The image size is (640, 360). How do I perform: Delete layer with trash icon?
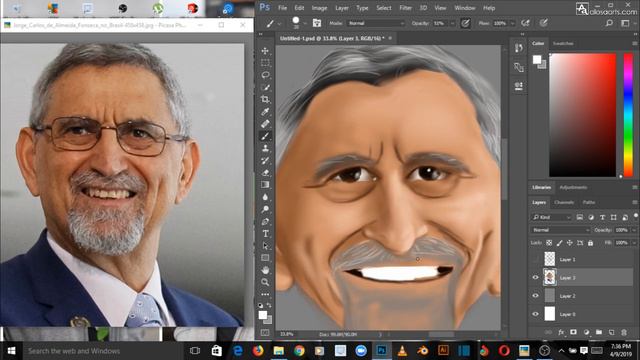pos(624,332)
